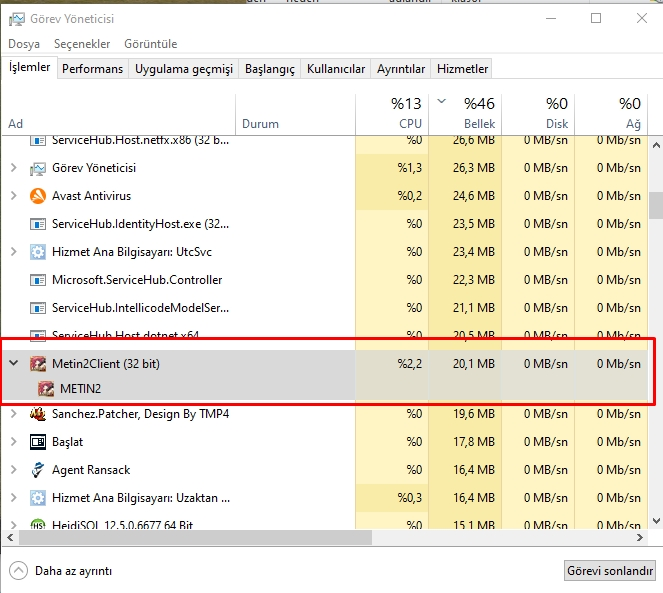
Task: Click the vertical scrollbar up arrow
Action: pyautogui.click(x=656, y=145)
